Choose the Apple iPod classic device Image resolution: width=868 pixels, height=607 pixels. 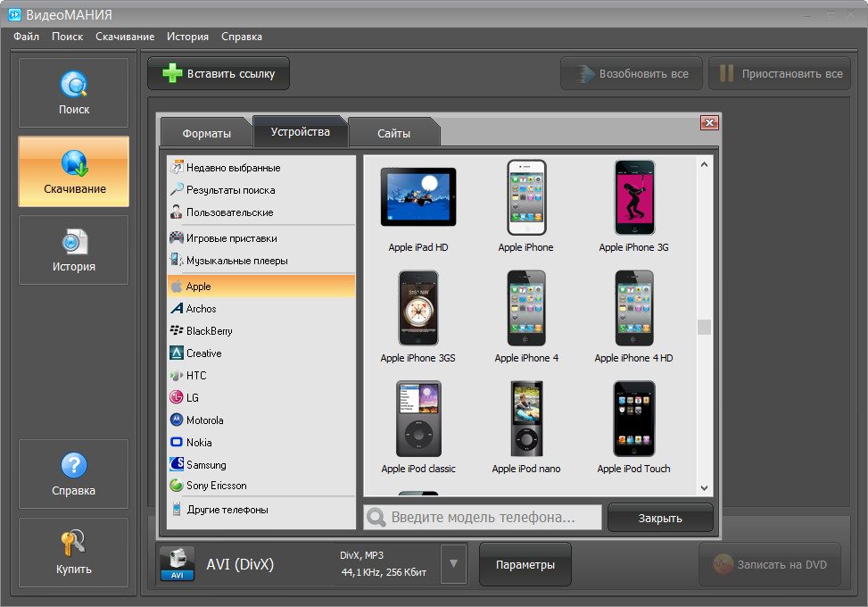coord(418,428)
